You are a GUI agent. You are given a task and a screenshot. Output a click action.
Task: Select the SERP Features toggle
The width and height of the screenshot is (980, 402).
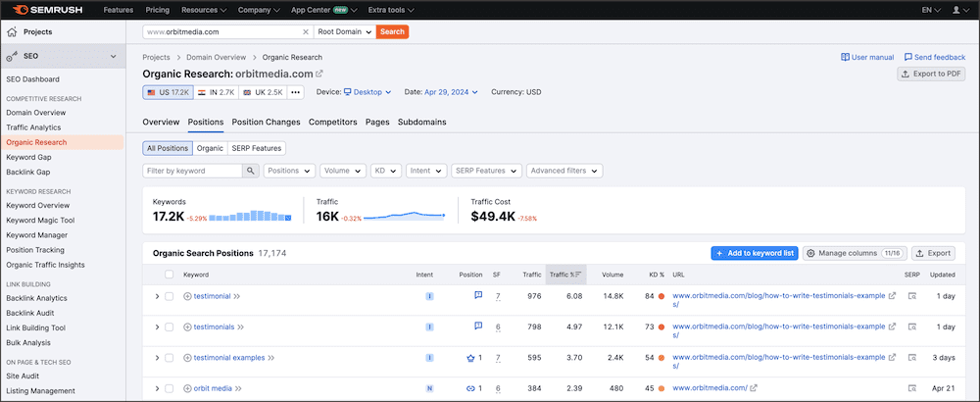coord(256,148)
